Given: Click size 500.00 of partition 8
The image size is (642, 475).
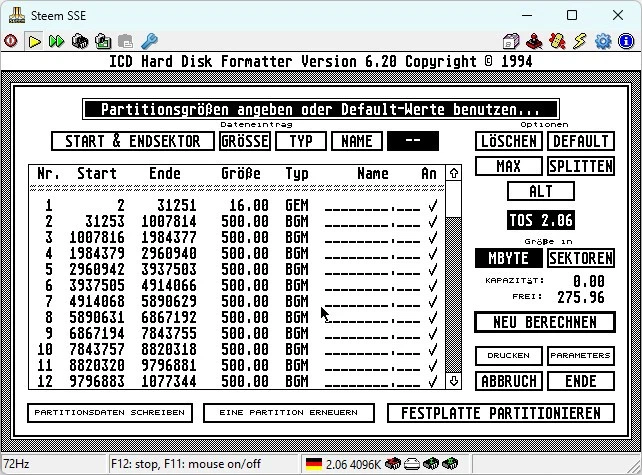Looking at the screenshot, I should click(245, 317).
